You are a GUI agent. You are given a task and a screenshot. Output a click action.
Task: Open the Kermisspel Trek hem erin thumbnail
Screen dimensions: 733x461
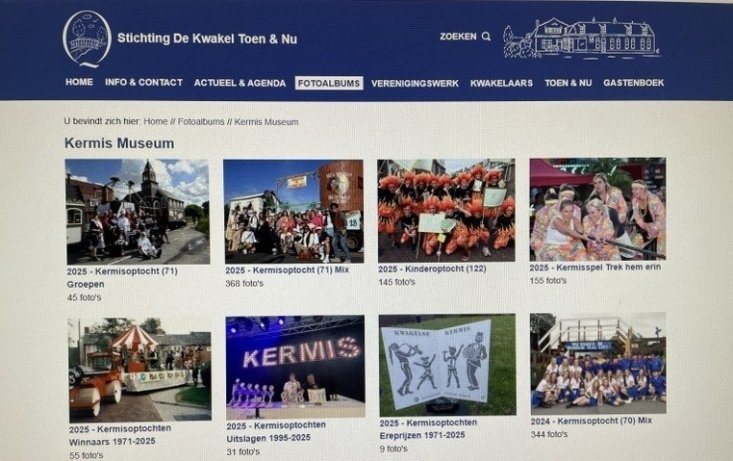(x=597, y=209)
